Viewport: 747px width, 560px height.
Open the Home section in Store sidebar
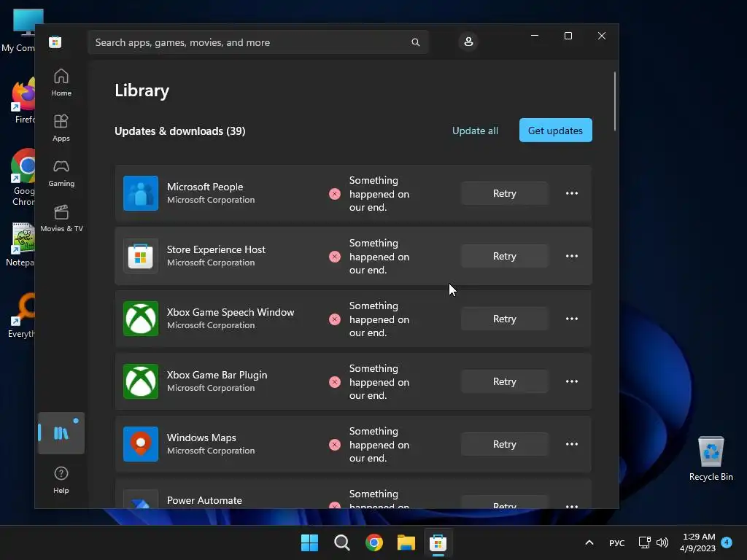coord(61,83)
